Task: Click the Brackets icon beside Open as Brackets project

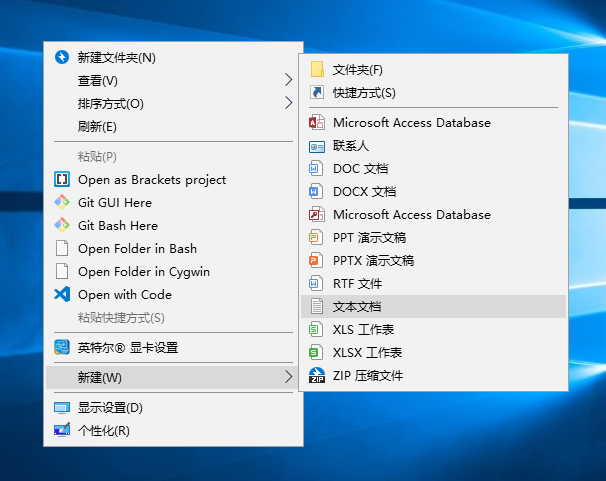Action: (62, 180)
